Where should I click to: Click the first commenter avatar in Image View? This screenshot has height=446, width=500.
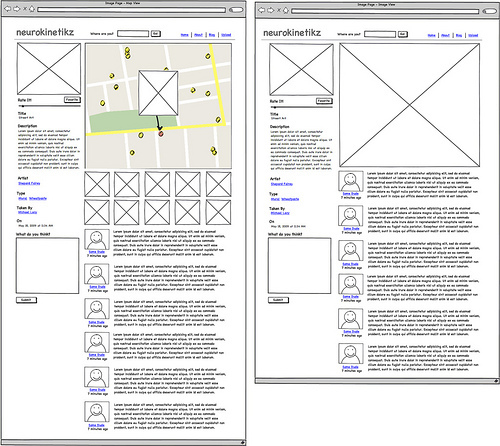point(351,181)
